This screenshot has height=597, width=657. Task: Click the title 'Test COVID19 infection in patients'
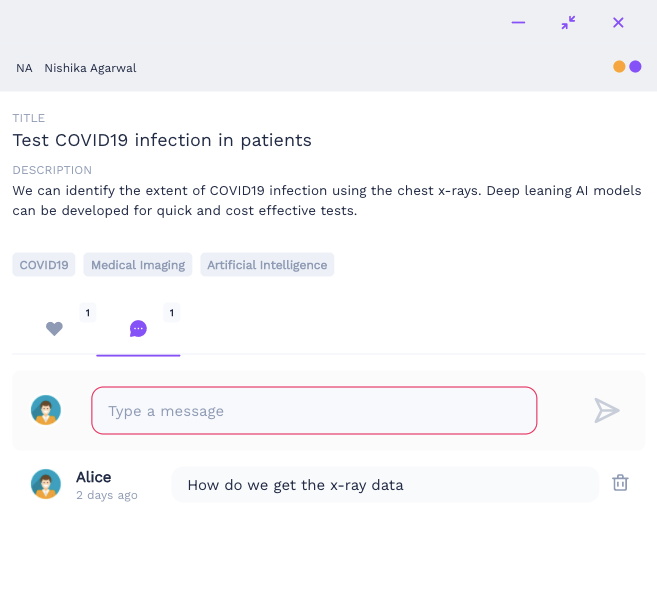pos(162,140)
